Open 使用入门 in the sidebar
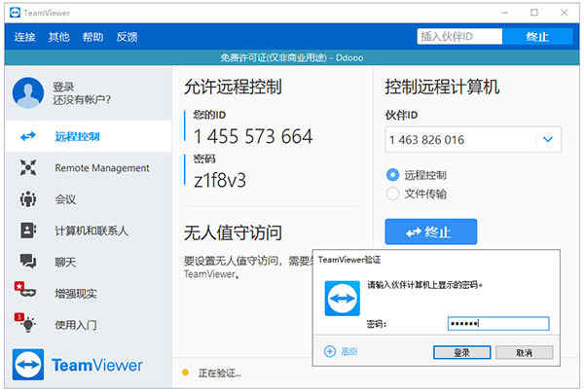 coord(89,325)
